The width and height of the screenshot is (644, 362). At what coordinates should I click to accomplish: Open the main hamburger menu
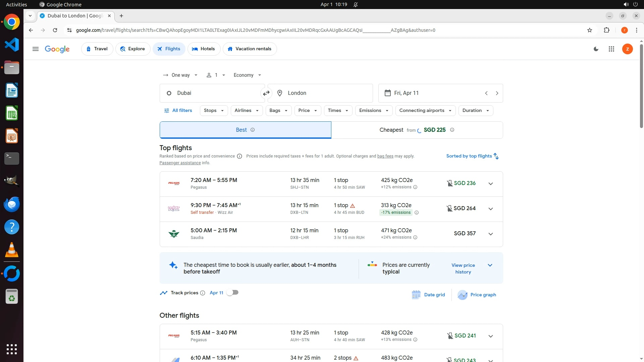point(36,49)
